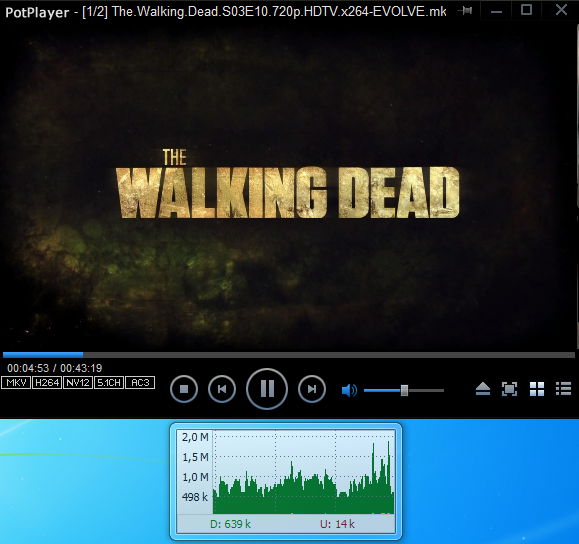The width and height of the screenshot is (579, 544).
Task: Seek to the middle of progress bar
Action: point(289,355)
